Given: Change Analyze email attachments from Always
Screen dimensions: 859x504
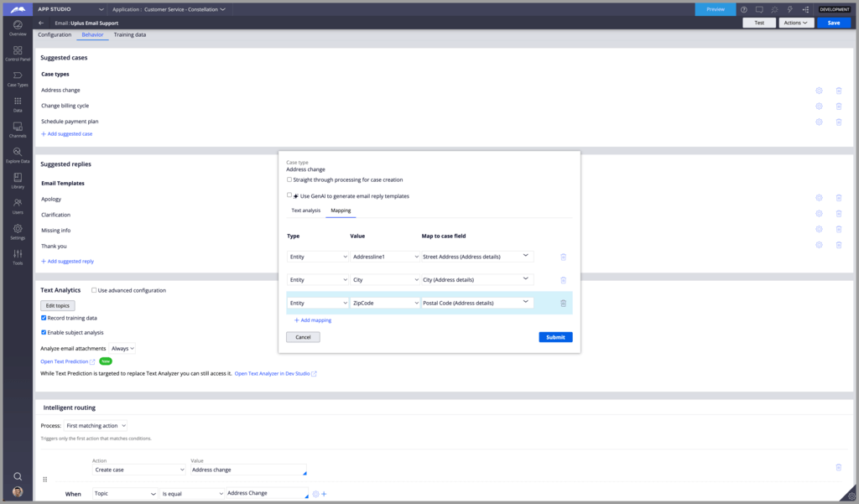Looking at the screenshot, I should click(123, 348).
